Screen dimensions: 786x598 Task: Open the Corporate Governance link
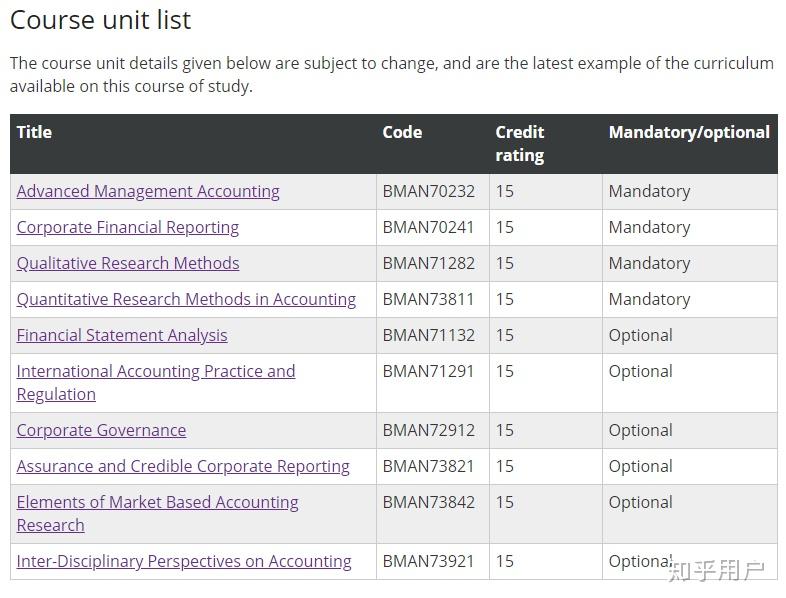click(101, 430)
